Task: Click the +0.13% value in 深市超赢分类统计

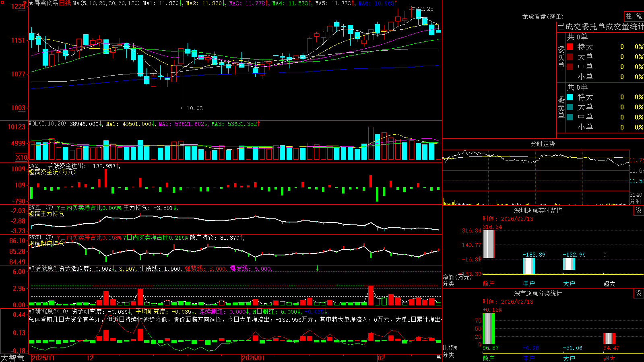Action: (x=492, y=310)
